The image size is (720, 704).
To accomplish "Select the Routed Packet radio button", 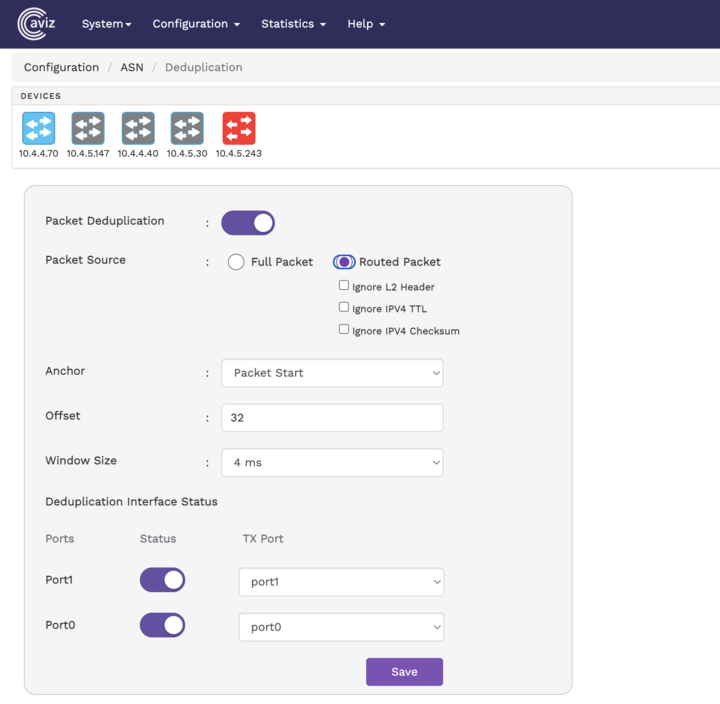I will pyautogui.click(x=344, y=262).
